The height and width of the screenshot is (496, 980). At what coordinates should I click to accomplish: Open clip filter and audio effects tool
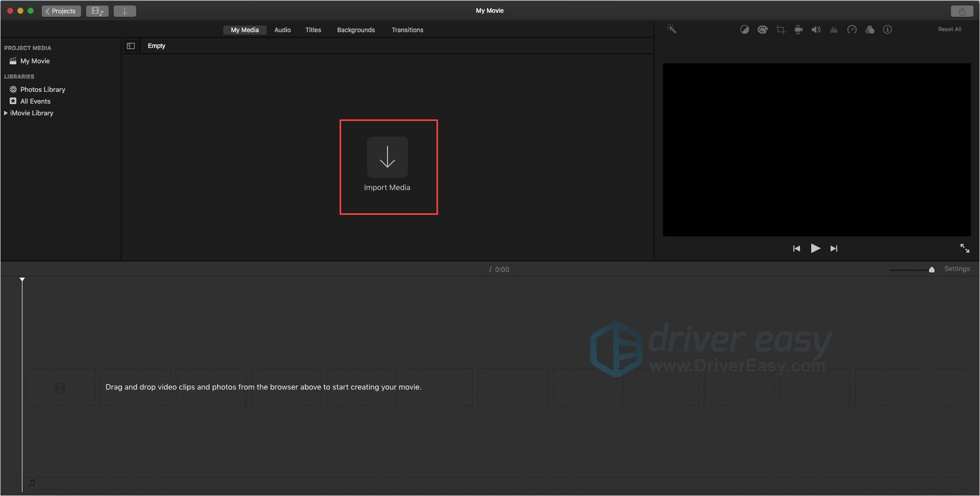870,30
